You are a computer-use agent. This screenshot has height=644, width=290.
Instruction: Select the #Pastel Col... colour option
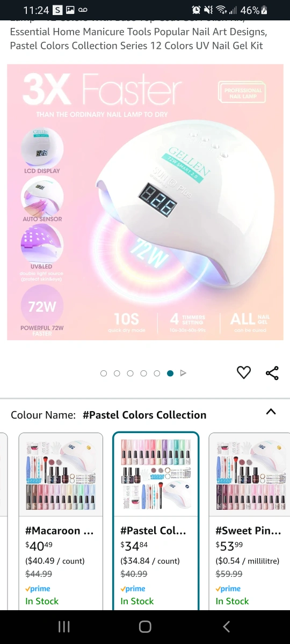pos(156,521)
